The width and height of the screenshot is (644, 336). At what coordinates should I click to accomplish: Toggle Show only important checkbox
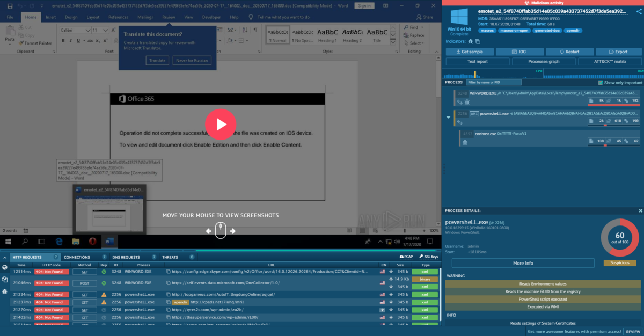coord(600,83)
